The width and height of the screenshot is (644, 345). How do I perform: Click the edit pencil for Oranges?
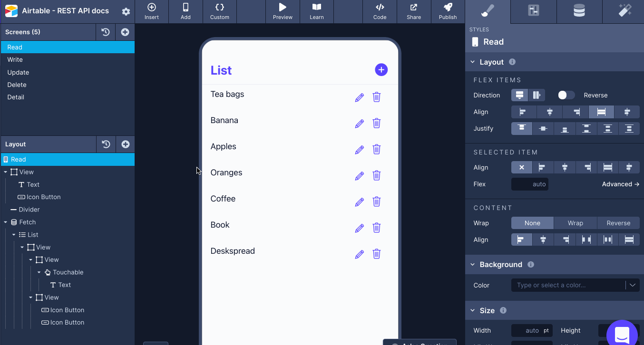pyautogui.click(x=360, y=176)
